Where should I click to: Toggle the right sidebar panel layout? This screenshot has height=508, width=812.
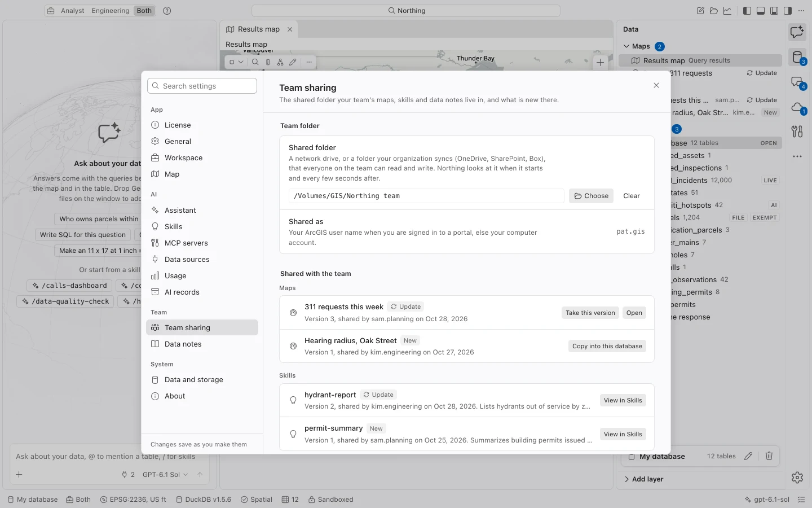(x=788, y=11)
